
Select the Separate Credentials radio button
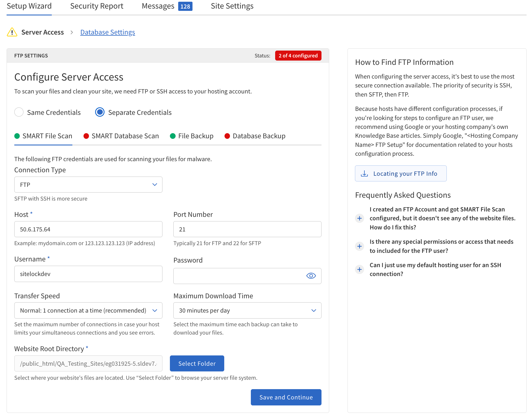coord(100,112)
